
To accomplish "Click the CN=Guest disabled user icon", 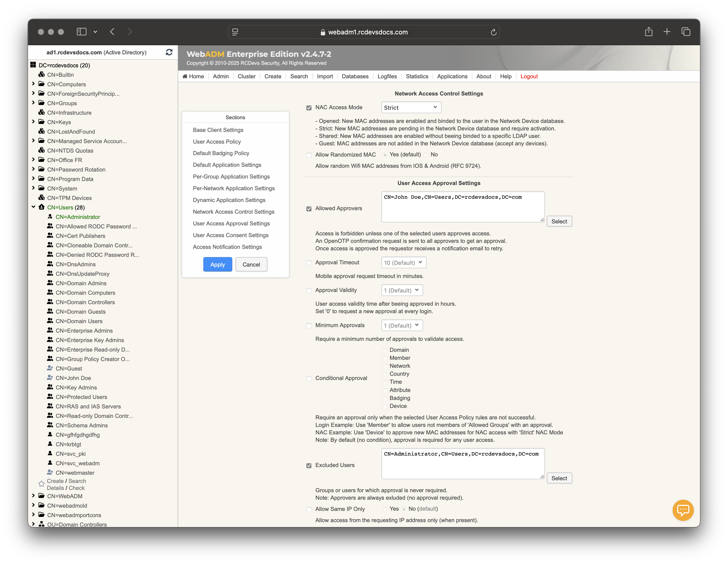I will pos(50,368).
